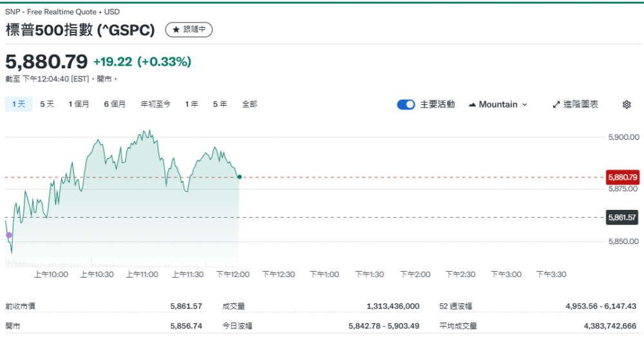This screenshot has height=340, width=644.
Task: Click the purple event marker on chart
Action: tap(9, 235)
